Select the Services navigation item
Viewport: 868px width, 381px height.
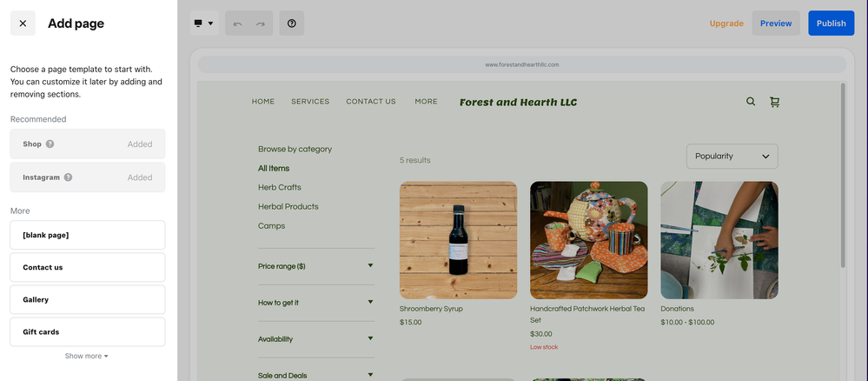[310, 102]
